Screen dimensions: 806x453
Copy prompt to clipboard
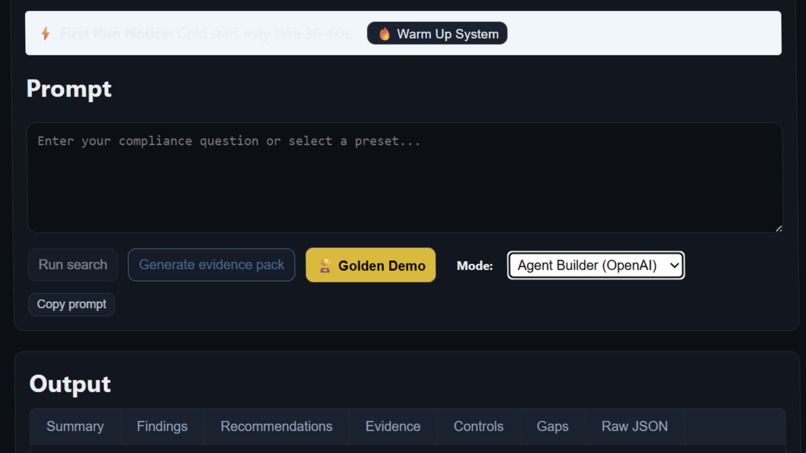[71, 304]
